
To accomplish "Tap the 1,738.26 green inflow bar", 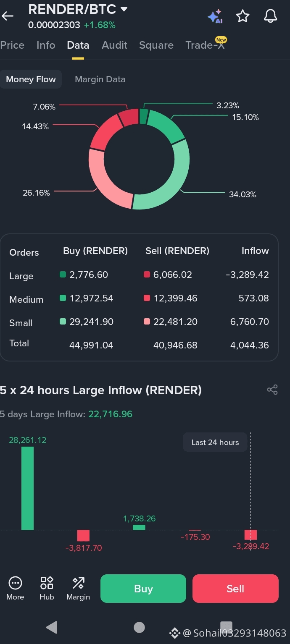I will [x=139, y=527].
